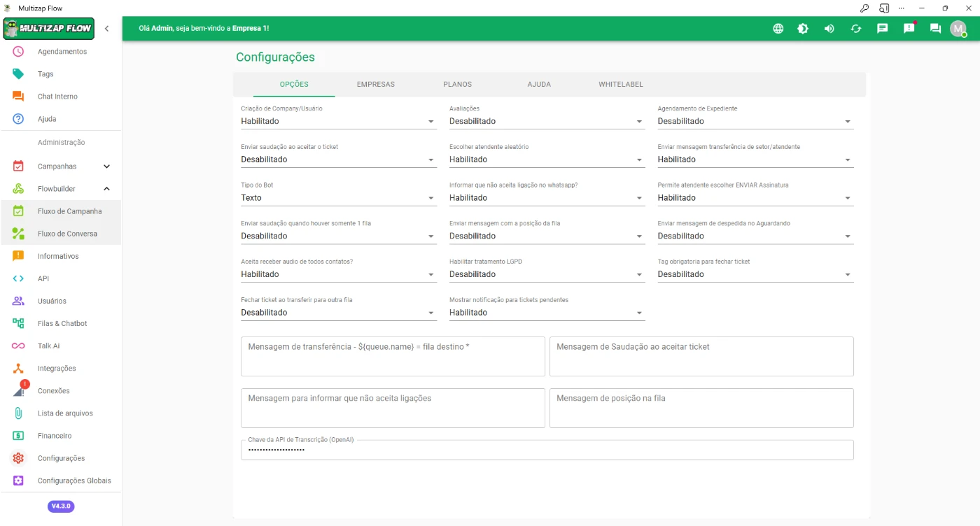Open the Conexões sidebar icon with alert
Viewport: 980px width, 526px height.
20,390
